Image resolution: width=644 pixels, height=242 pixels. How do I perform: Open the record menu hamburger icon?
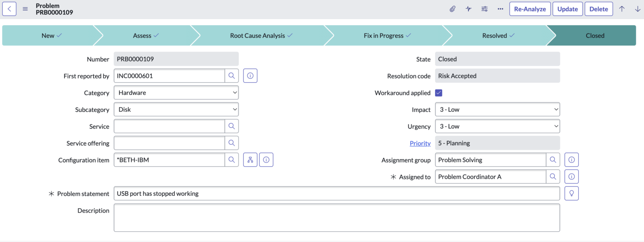point(25,8)
